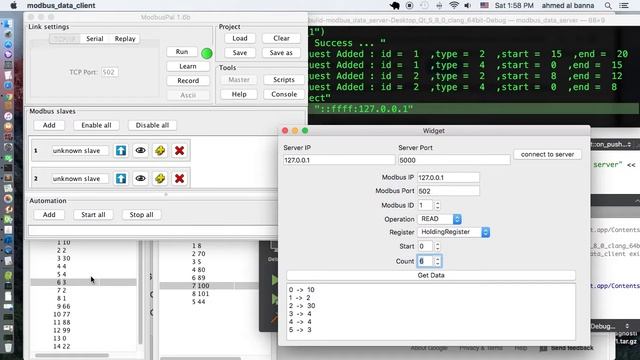The width and height of the screenshot is (640, 360).
Task: Click the Clear project button
Action: (281, 38)
